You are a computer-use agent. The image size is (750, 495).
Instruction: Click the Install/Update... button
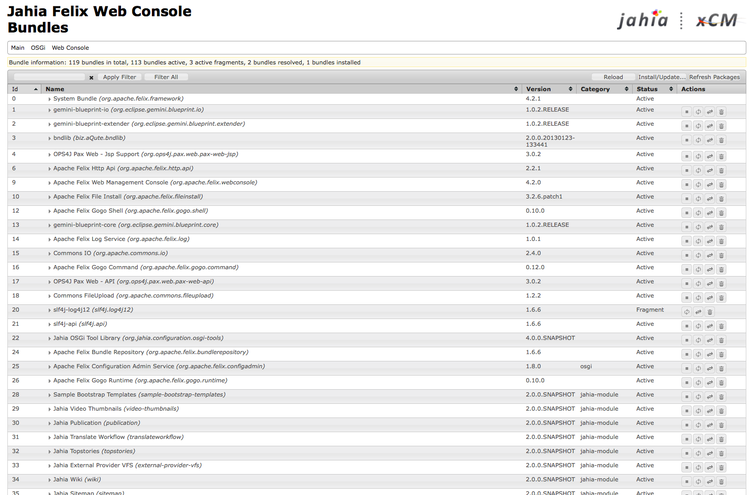click(x=661, y=77)
